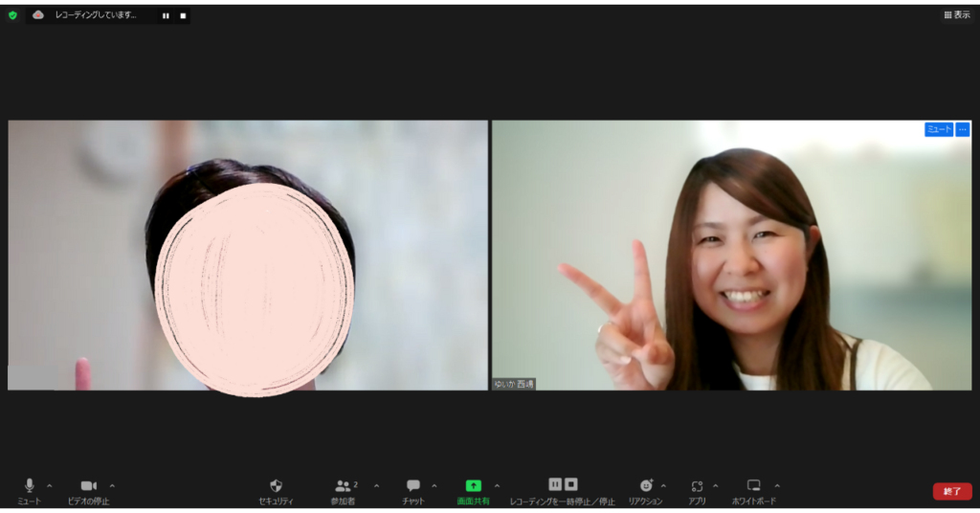Viewport: 980px width, 513px height.
Task: Open the Security shield menu
Action: (276, 486)
